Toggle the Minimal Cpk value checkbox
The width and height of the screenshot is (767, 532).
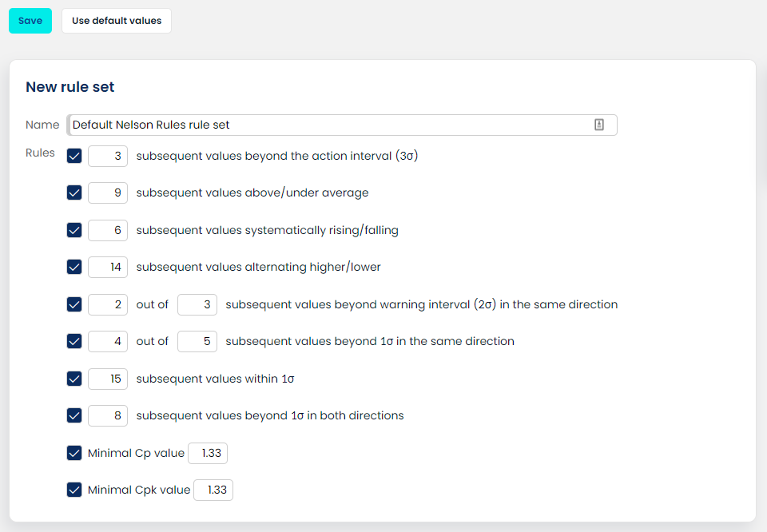(x=74, y=490)
